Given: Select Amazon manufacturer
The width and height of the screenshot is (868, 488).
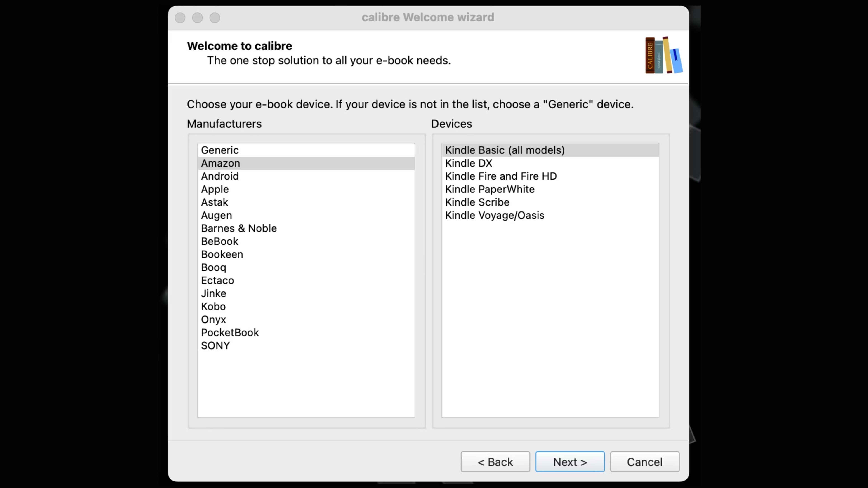Looking at the screenshot, I should click(x=306, y=163).
